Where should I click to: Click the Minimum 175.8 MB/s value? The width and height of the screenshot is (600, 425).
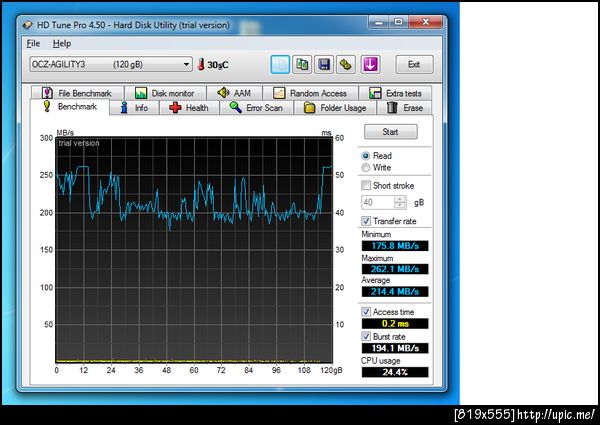click(x=395, y=246)
